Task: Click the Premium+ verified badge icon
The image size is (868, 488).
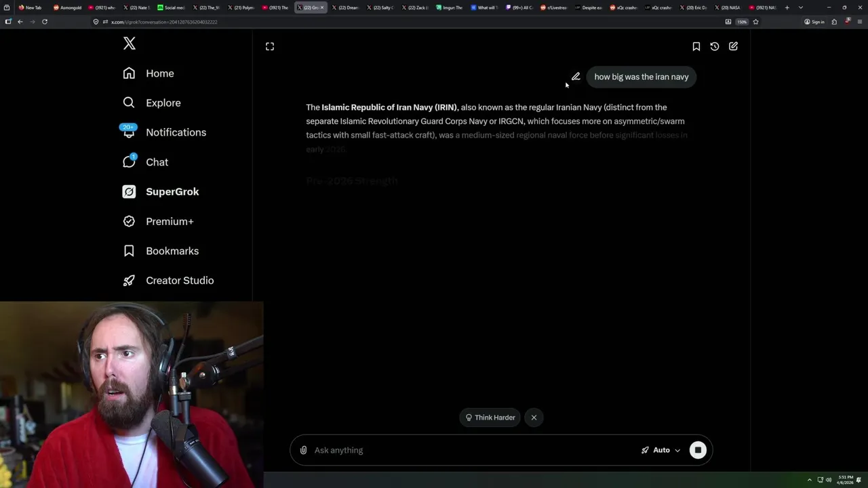Action: [x=129, y=221]
